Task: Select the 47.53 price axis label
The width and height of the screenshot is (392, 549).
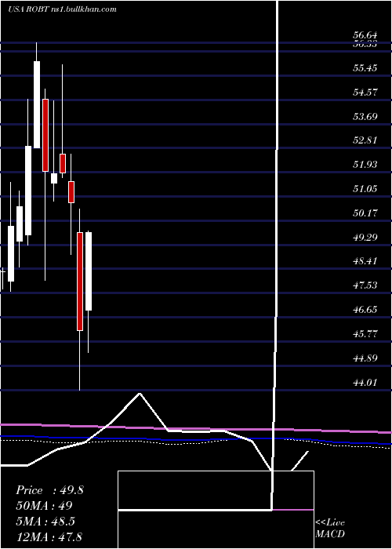Action: tap(365, 285)
